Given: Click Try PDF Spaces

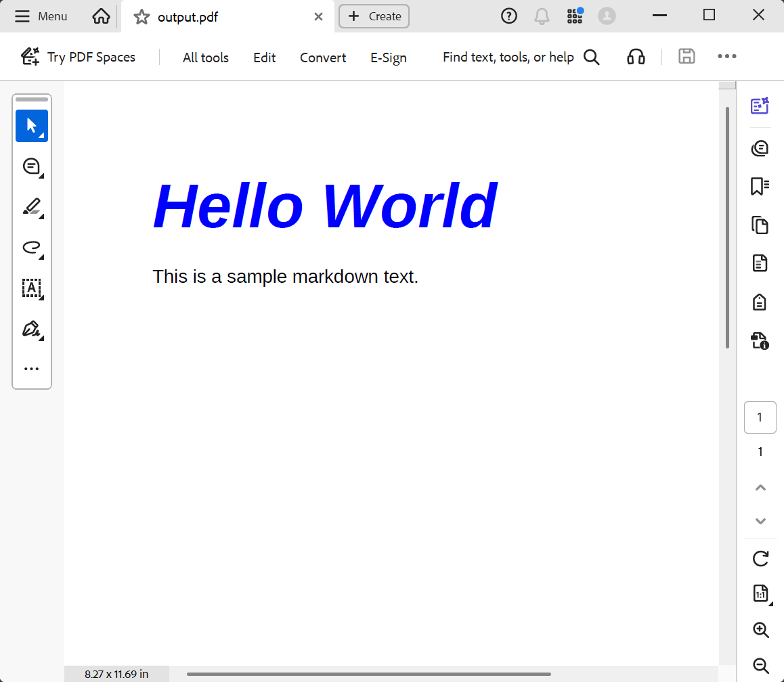Looking at the screenshot, I should [x=79, y=57].
